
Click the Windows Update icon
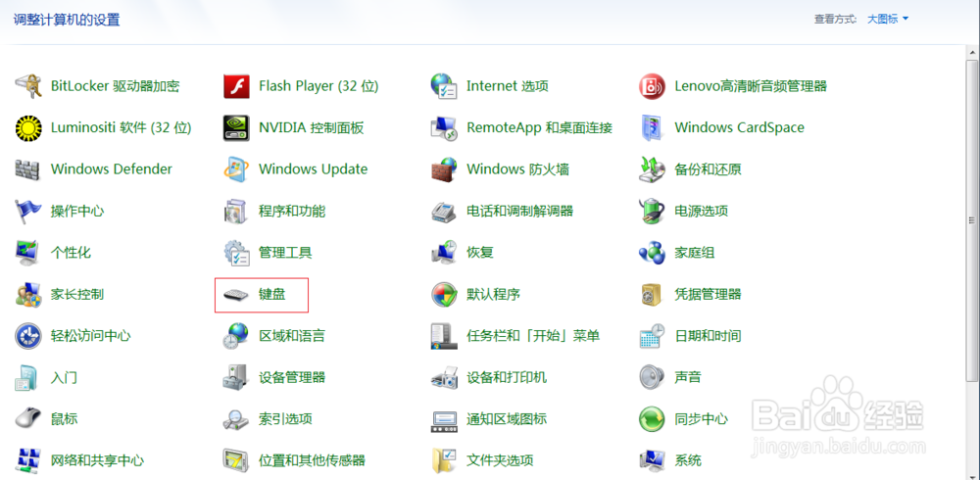tap(236, 169)
